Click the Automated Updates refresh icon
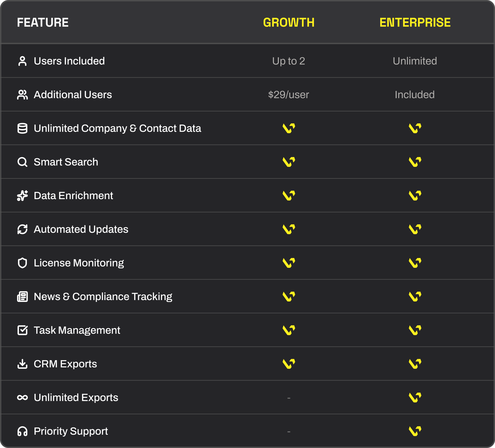Image resolution: width=495 pixels, height=448 pixels. pyautogui.click(x=22, y=229)
